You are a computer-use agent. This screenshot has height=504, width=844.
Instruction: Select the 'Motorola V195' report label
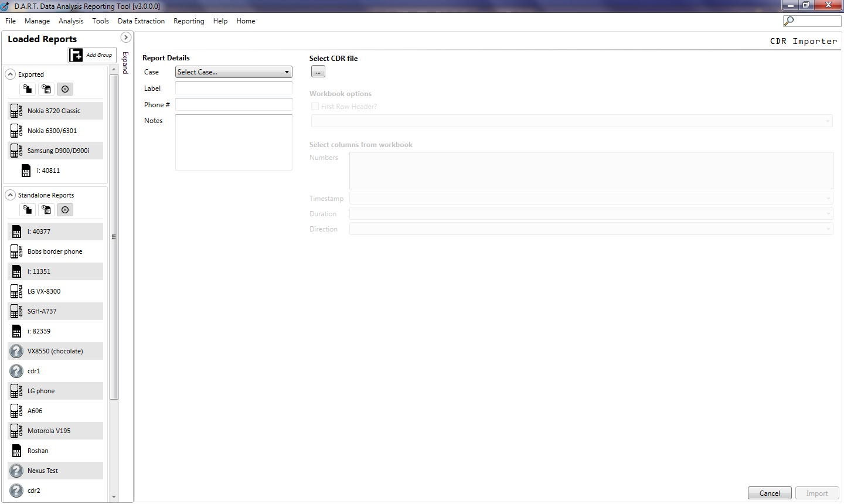(49, 431)
